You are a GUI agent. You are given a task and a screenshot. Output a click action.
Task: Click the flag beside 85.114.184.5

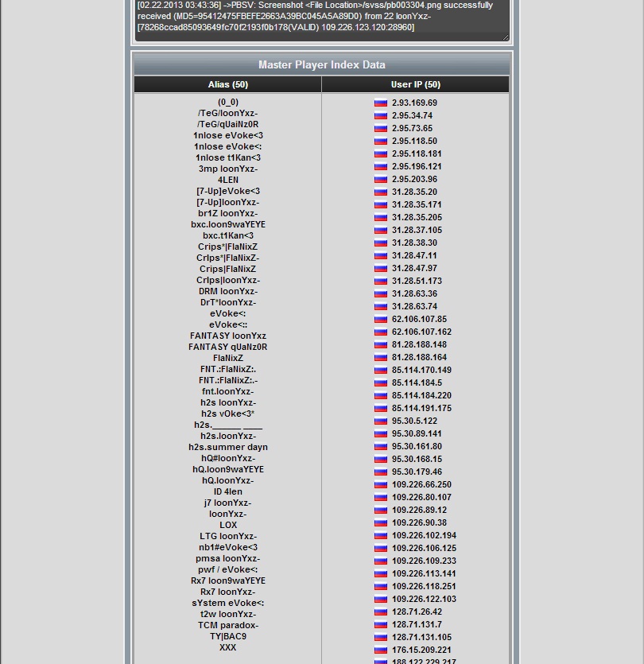(x=381, y=382)
